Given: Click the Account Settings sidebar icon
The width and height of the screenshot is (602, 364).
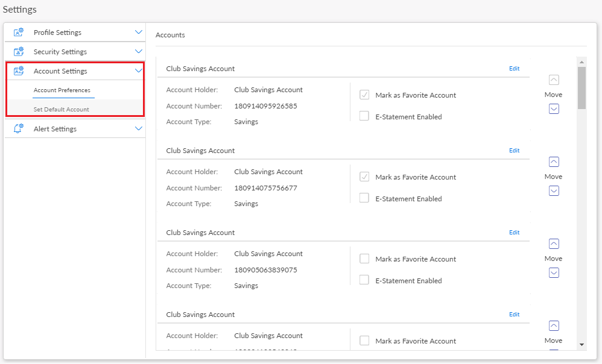Looking at the screenshot, I should click(x=18, y=71).
